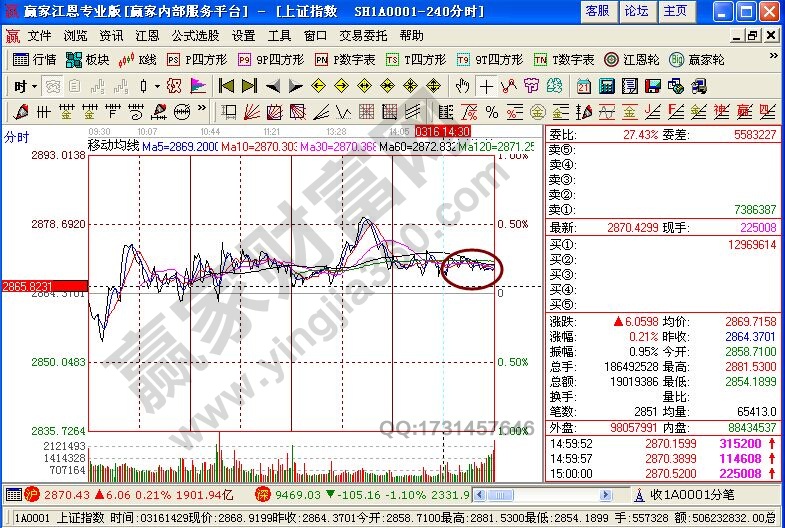Open the 交易委托 menu
This screenshot has height=528, width=785.
pos(362,35)
